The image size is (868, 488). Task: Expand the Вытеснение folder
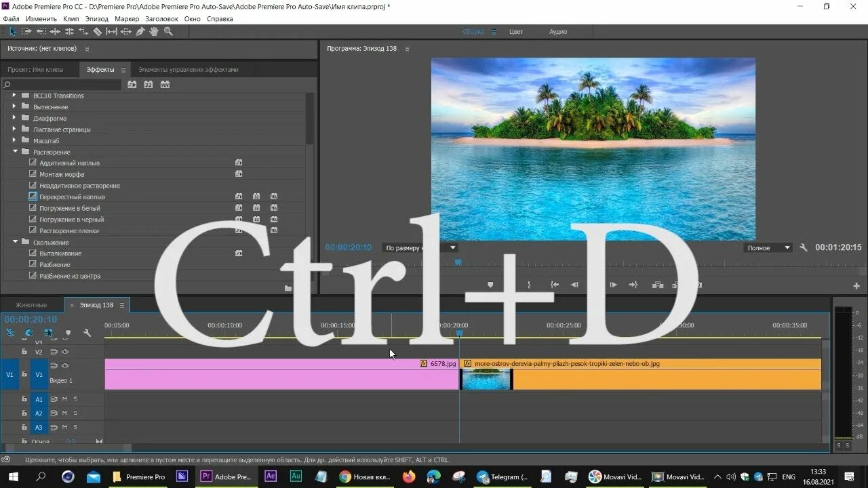14,107
